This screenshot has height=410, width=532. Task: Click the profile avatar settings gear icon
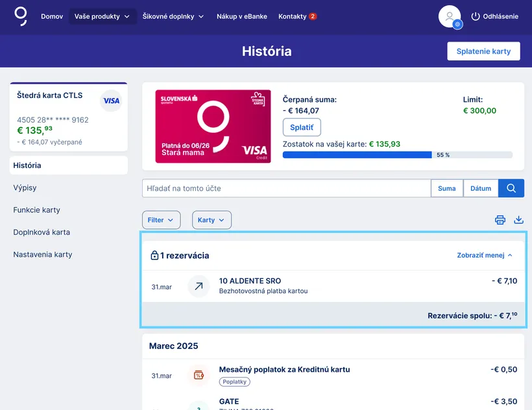pos(458,24)
